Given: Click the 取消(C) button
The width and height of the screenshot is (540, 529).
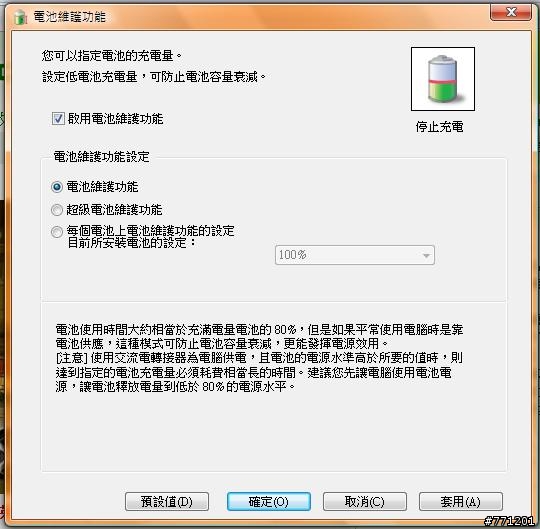Looking at the screenshot, I should click(365, 501).
